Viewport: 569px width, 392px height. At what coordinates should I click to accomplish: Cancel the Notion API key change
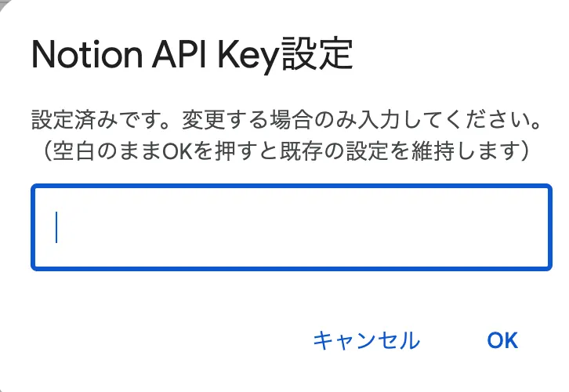366,339
